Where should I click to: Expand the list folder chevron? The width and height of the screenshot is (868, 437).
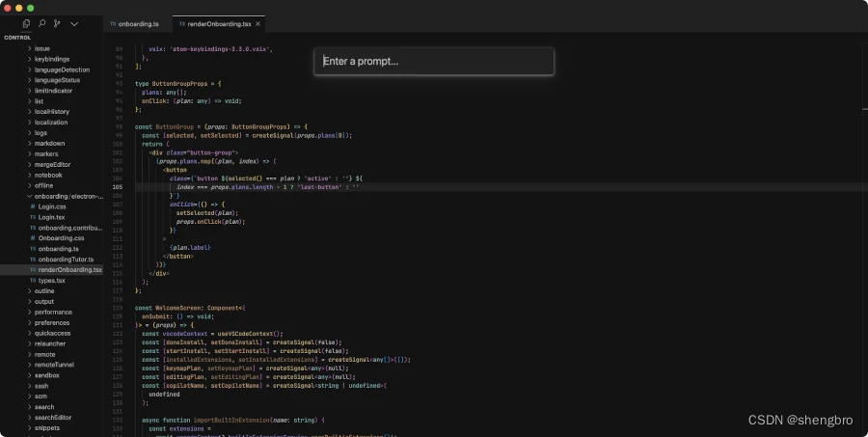(29, 101)
